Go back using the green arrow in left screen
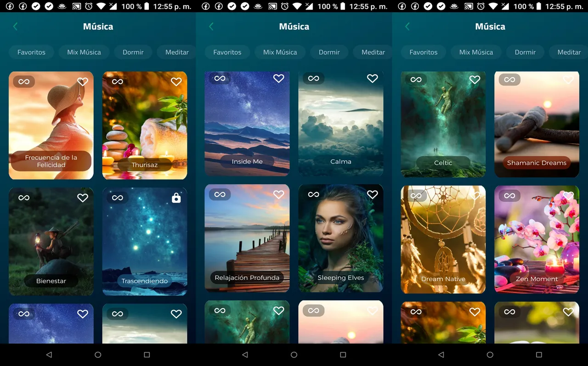Image resolution: width=588 pixels, height=366 pixels. pyautogui.click(x=15, y=27)
